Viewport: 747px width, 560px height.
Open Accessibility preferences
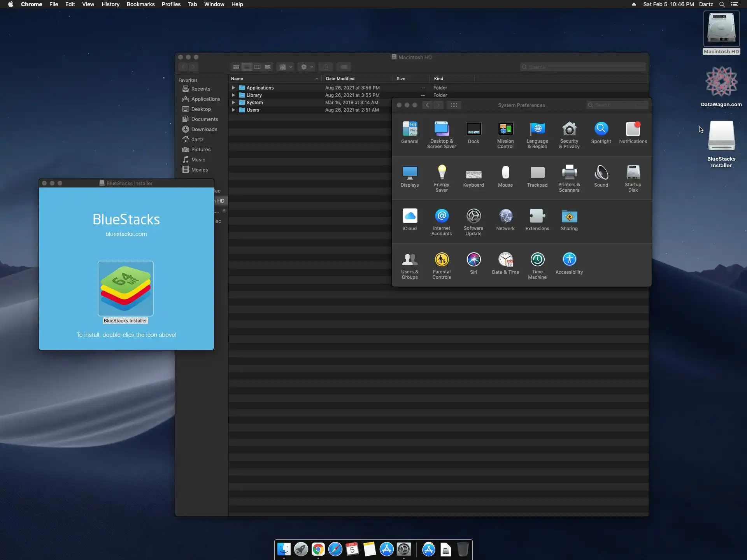tap(569, 263)
